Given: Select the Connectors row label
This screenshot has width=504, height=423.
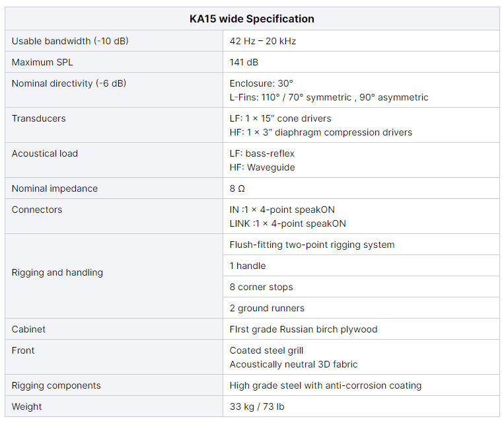Looking at the screenshot, I should pos(37,210).
